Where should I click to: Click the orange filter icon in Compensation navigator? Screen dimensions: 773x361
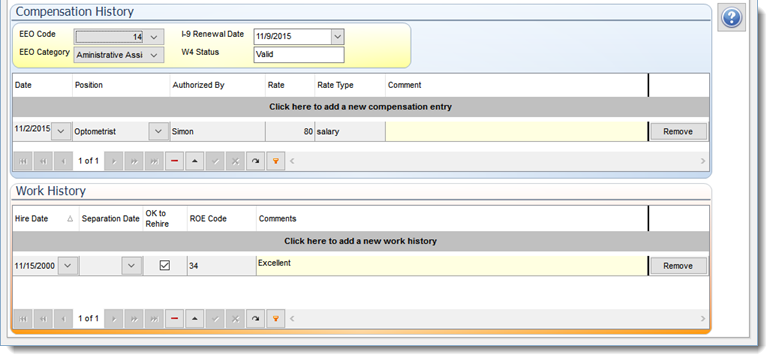pyautogui.click(x=276, y=161)
